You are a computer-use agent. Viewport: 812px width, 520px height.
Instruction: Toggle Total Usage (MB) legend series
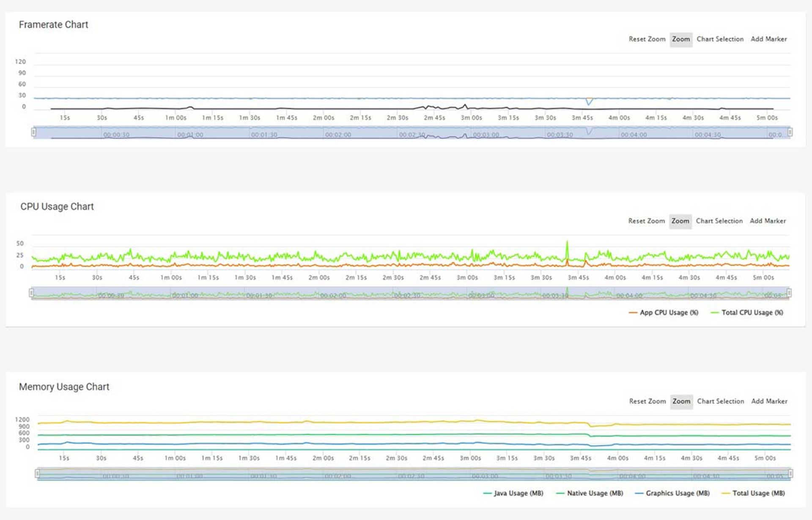(753, 493)
